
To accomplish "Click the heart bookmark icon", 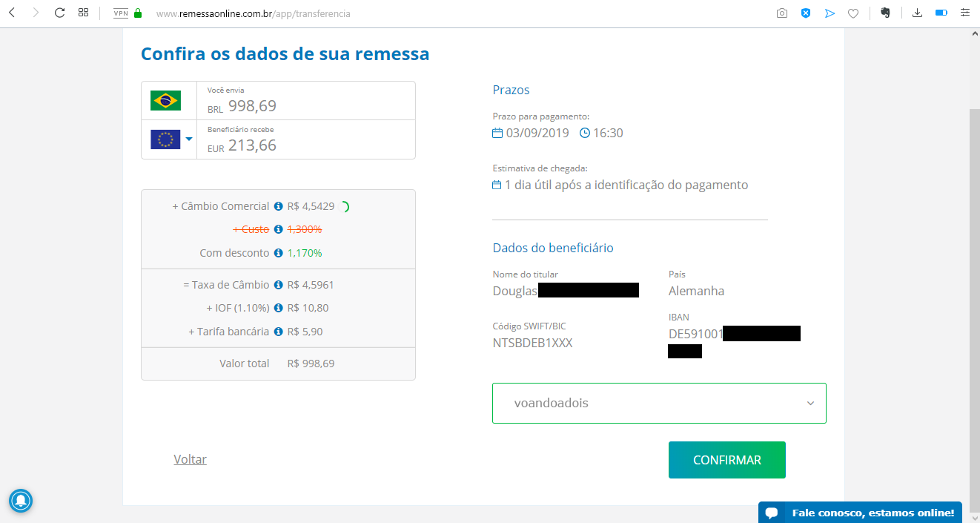I will click(853, 13).
